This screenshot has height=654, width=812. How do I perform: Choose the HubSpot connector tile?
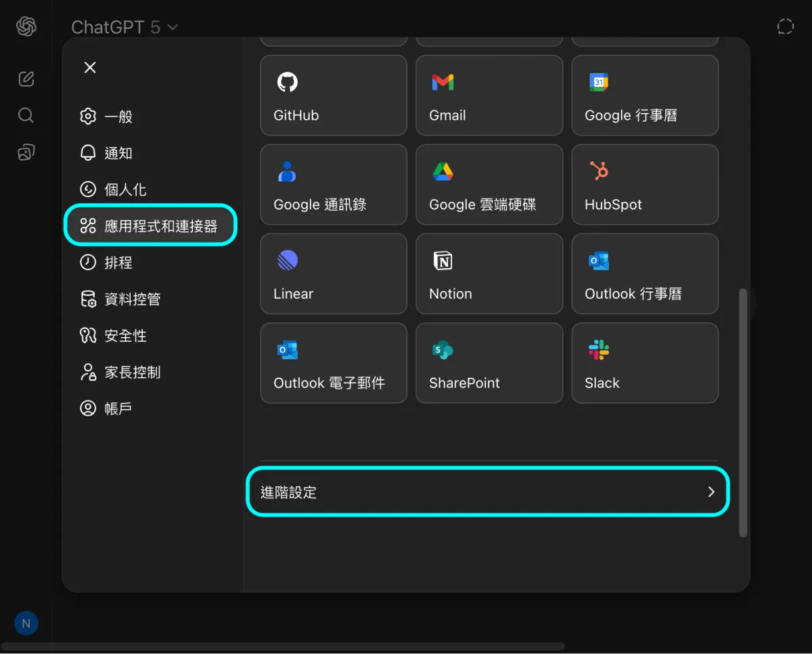point(644,185)
